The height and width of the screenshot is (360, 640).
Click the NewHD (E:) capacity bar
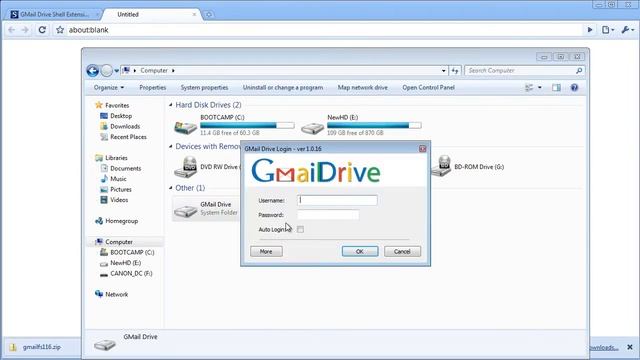pos(374,125)
